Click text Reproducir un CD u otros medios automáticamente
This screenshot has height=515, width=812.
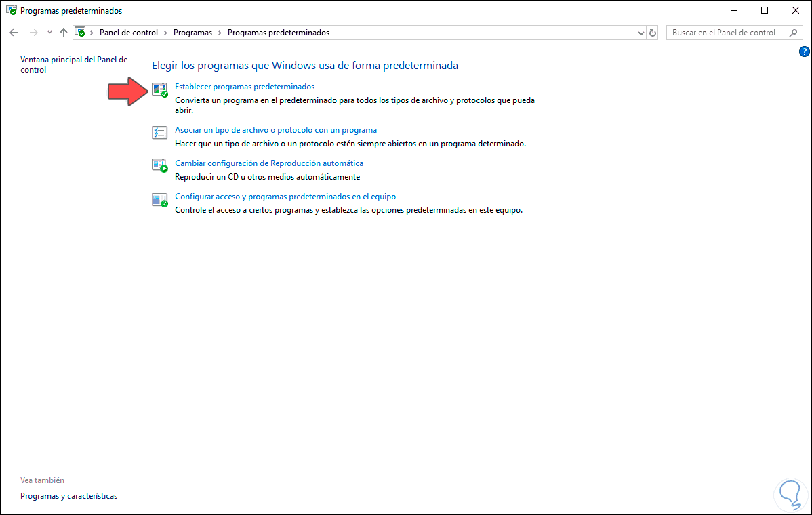pos(267,177)
